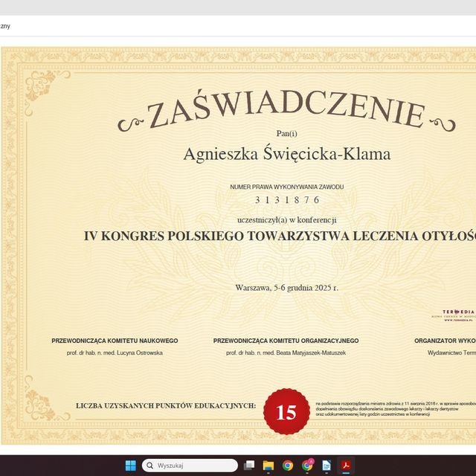Click PRZEWODNICZĄCA KOMITETU NAUKOWEGO heading
This screenshot has height=476, width=476.
point(115,341)
